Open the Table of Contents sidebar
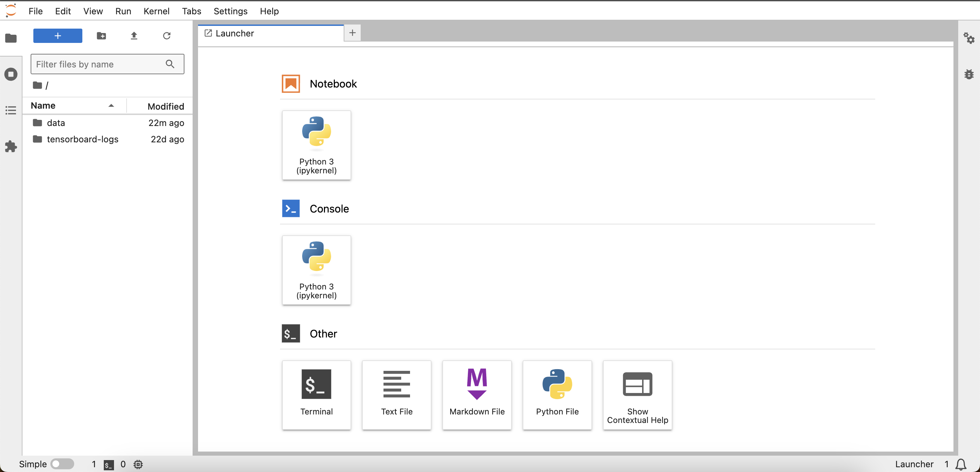Screen dimensions: 980x472 click(11, 110)
